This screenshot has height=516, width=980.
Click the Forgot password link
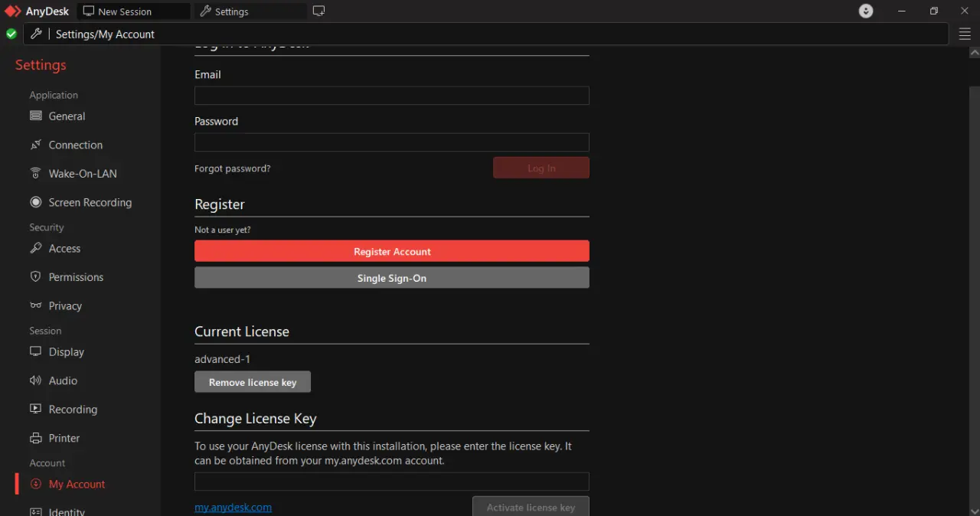(x=232, y=168)
